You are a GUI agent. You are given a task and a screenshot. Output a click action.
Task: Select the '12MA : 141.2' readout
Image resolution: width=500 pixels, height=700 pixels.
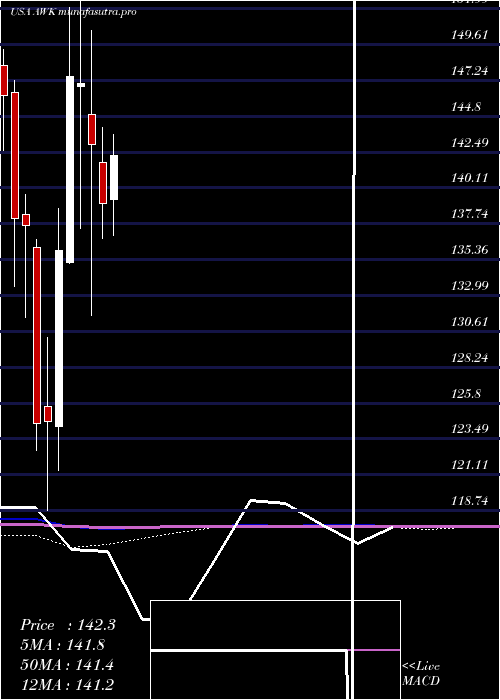[x=67, y=684]
